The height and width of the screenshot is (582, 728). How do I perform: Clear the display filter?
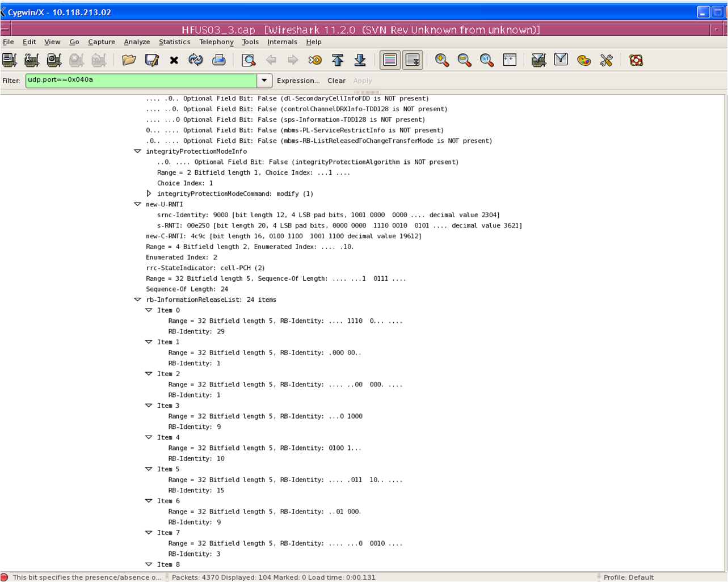tap(336, 81)
